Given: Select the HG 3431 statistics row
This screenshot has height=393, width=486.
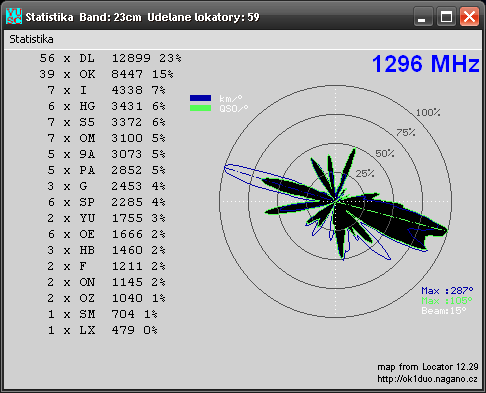Looking at the screenshot, I should click(x=106, y=106).
